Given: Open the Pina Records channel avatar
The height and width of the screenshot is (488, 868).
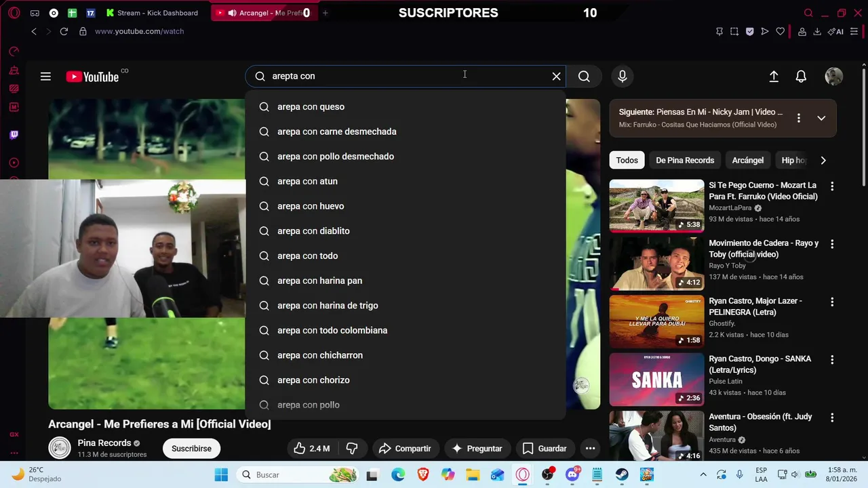Looking at the screenshot, I should [60, 448].
